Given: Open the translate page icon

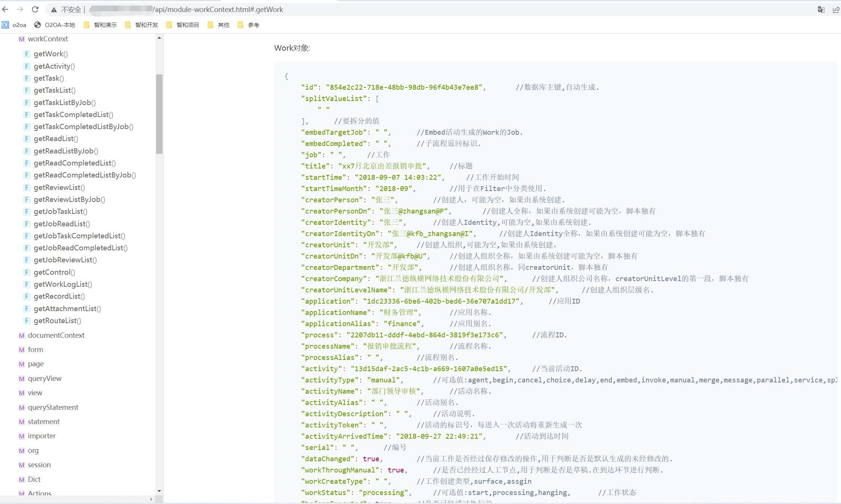Looking at the screenshot, I should 821,10.
